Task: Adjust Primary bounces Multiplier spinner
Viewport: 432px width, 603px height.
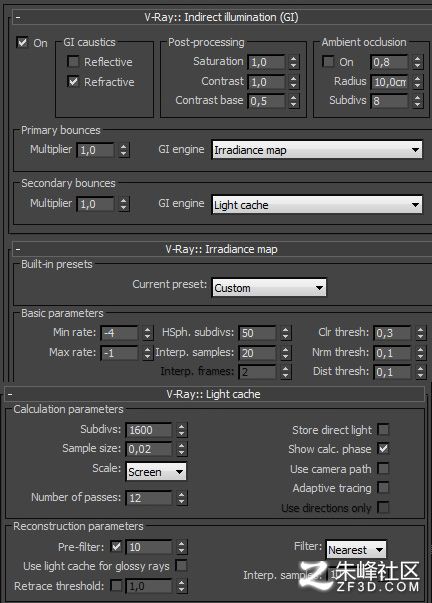Action: (x=123, y=150)
